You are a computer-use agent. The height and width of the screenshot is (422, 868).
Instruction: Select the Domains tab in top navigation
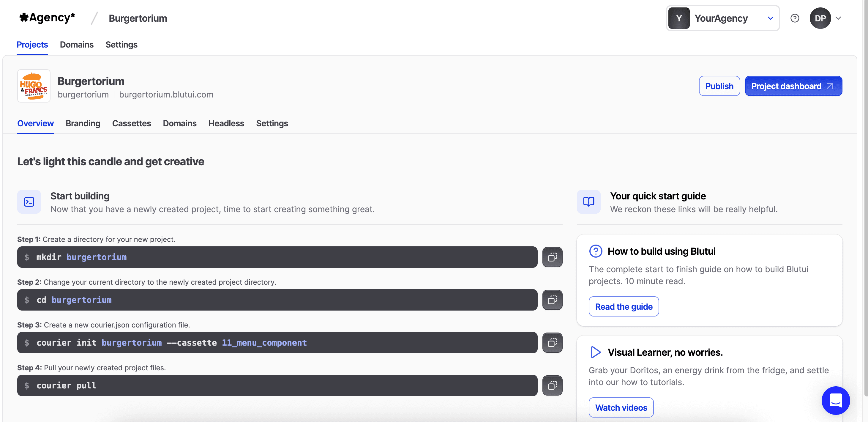[x=77, y=45]
